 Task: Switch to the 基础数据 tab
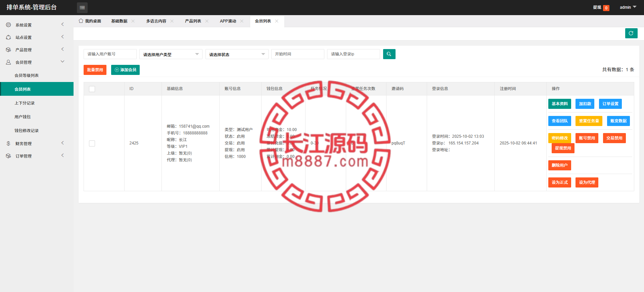tap(119, 21)
